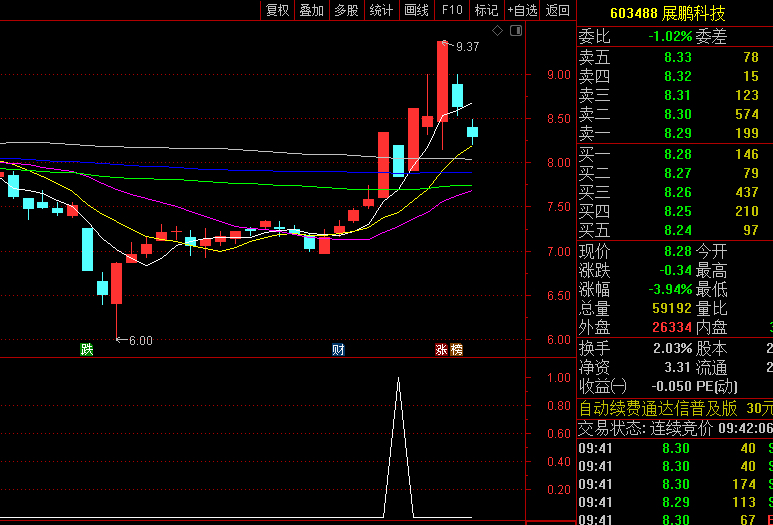773x525 pixels.
Task: Click the green 跌 marker icon
Action: click(87, 350)
